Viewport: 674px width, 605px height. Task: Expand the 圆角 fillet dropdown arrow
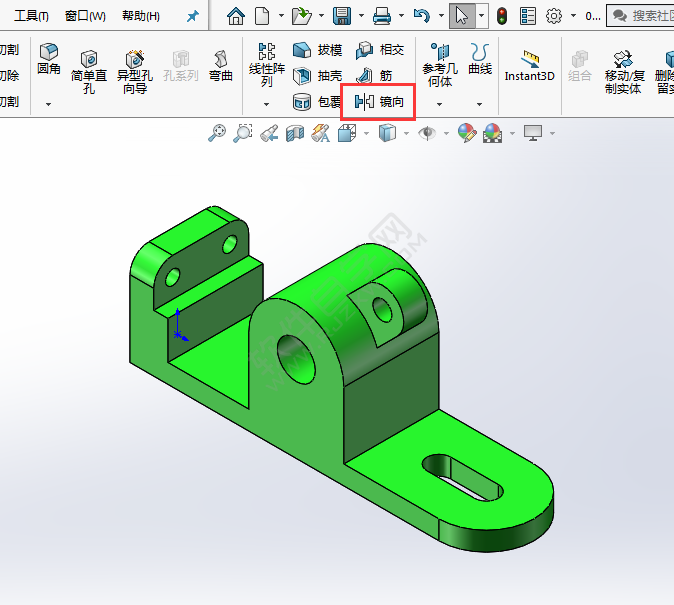[49, 104]
